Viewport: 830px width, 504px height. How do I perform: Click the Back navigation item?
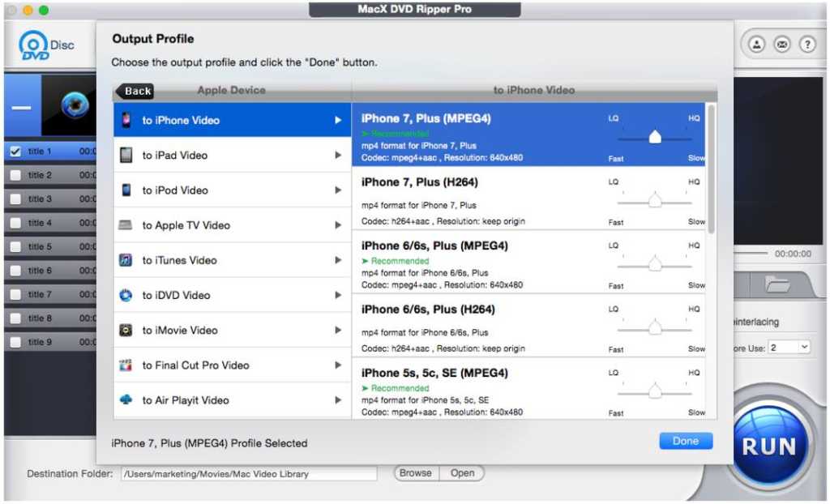(135, 91)
